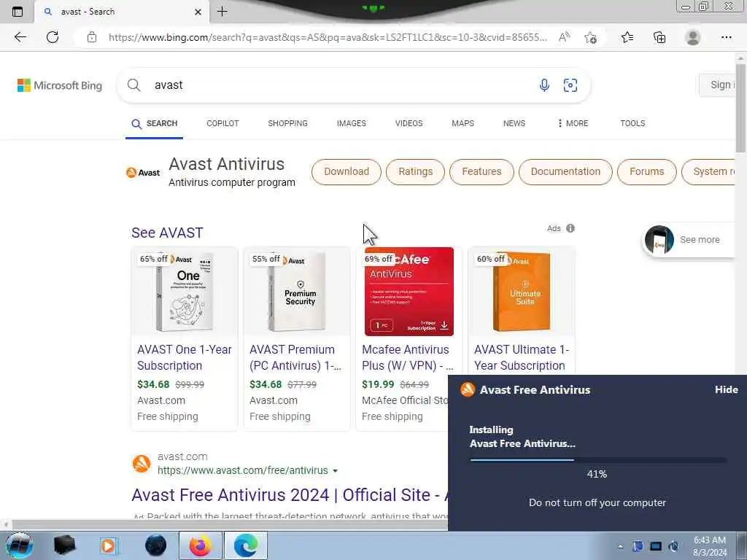The image size is (747, 560).
Task: Open the Collections icon
Action: 659,37
